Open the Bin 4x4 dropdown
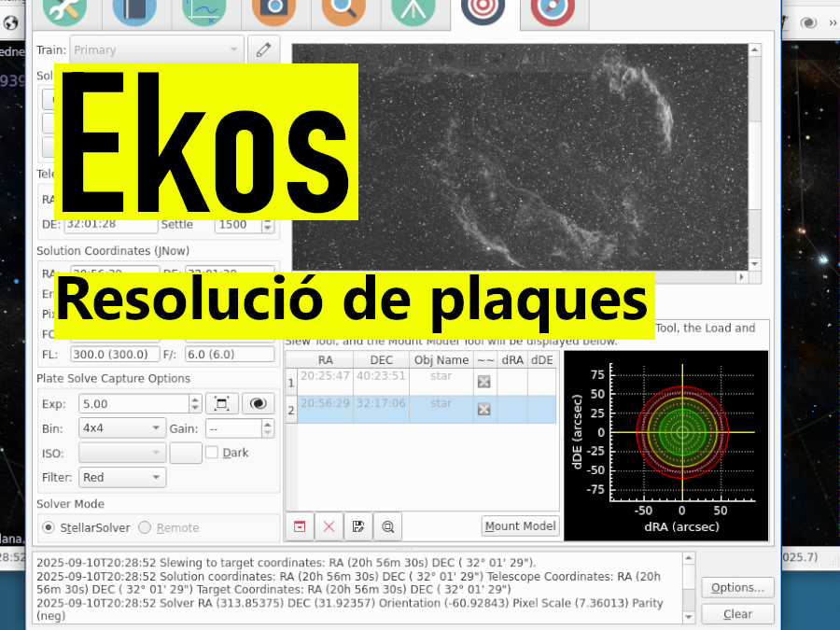Image resolution: width=840 pixels, height=630 pixels. click(x=122, y=428)
